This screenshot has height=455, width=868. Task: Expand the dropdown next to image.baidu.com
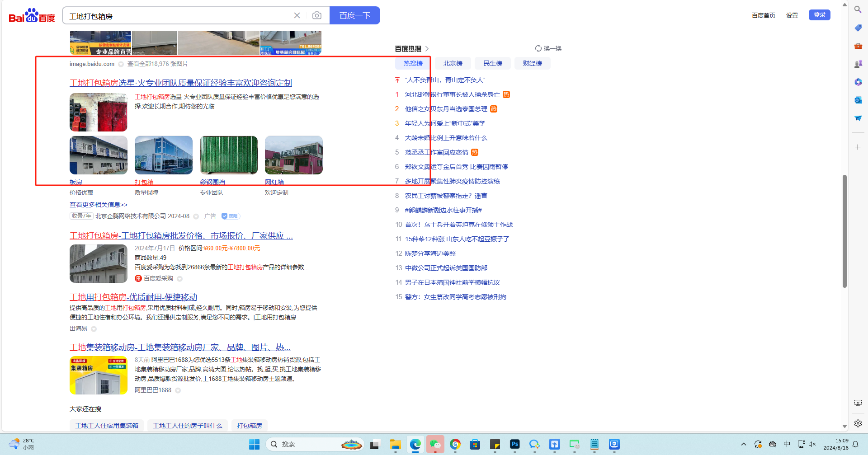pos(121,64)
